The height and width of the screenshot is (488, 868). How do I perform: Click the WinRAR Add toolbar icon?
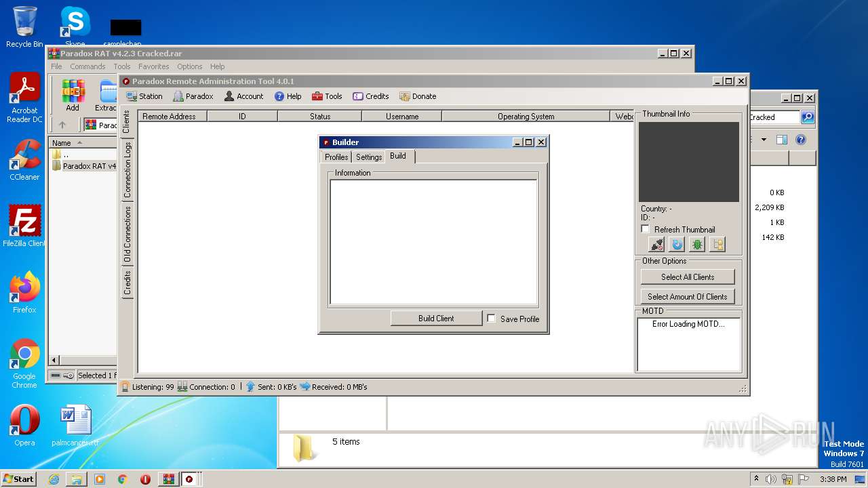[73, 95]
